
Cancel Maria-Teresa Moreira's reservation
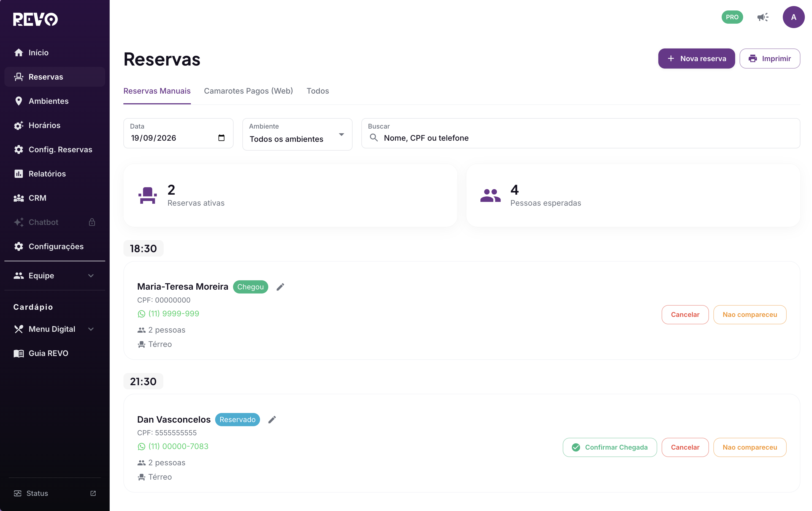pos(685,314)
